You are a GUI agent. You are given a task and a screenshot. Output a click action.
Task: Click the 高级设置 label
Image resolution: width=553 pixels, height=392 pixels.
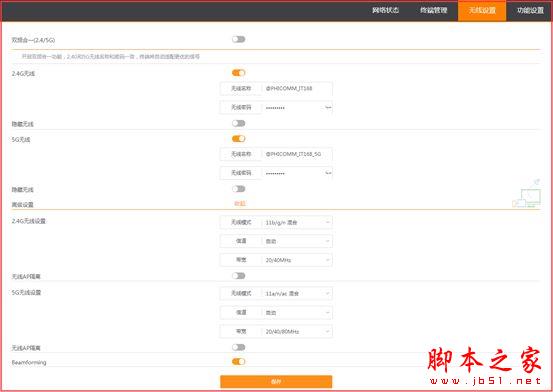tap(22, 204)
